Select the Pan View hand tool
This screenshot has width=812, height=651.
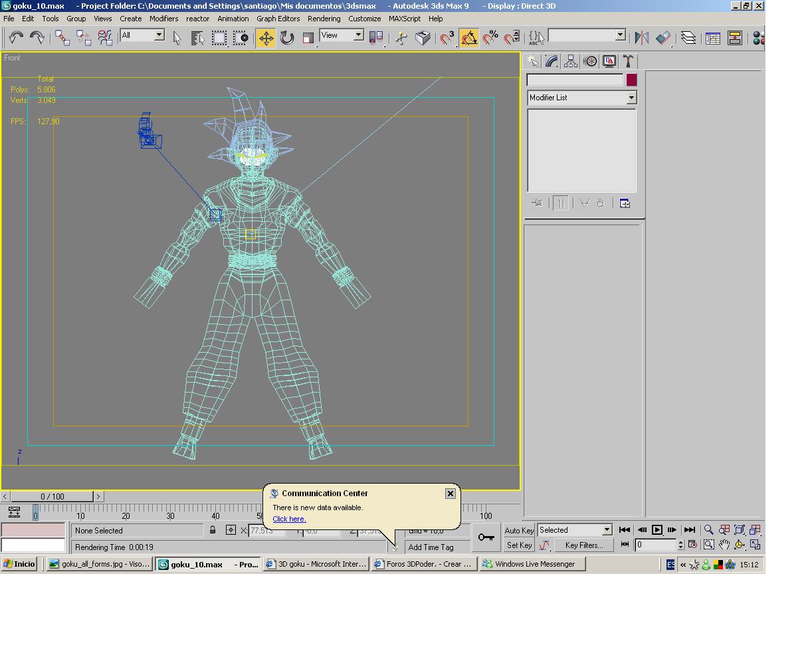(x=724, y=545)
